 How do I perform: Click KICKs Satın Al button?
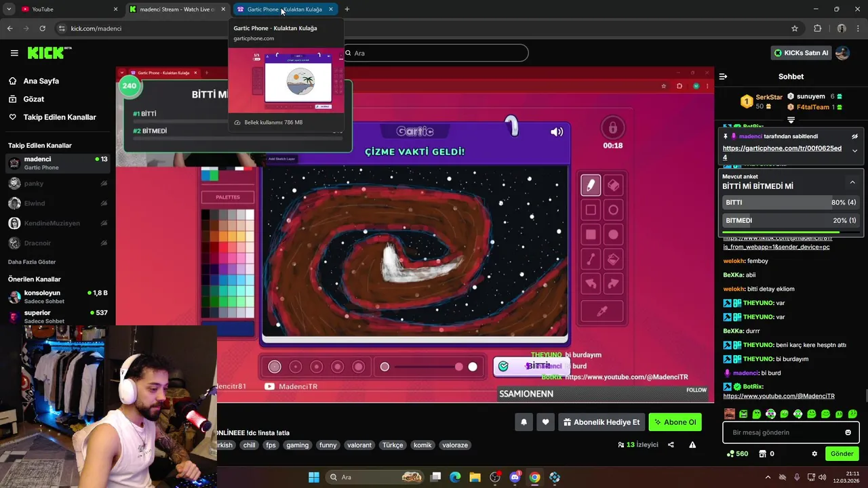pos(801,53)
